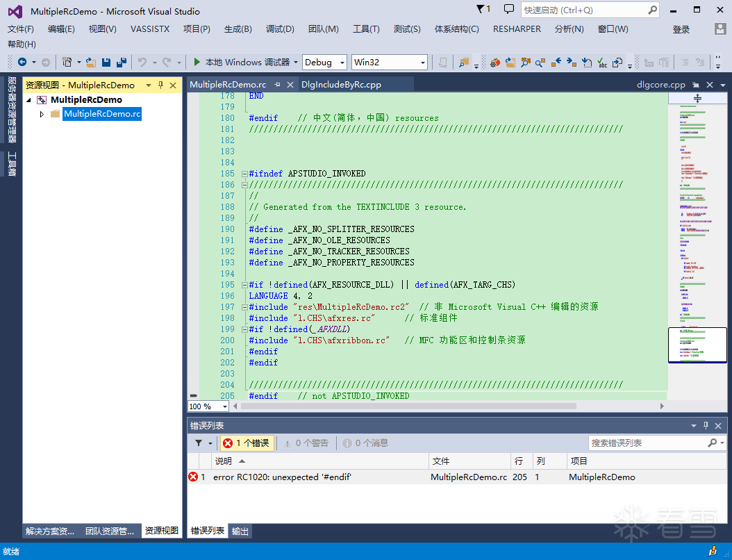Image resolution: width=732 pixels, height=560 pixels.
Task: Click the go to implementation icon
Action: tap(587, 62)
